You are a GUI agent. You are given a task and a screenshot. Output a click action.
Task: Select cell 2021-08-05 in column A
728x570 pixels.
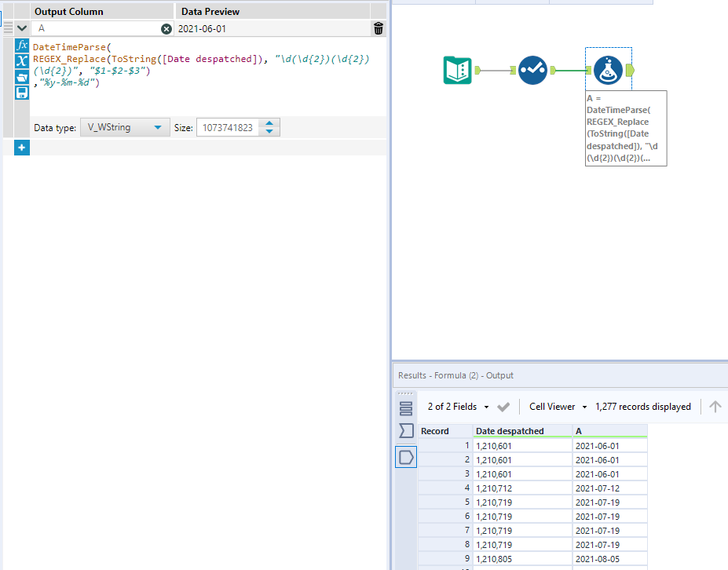coord(610,559)
